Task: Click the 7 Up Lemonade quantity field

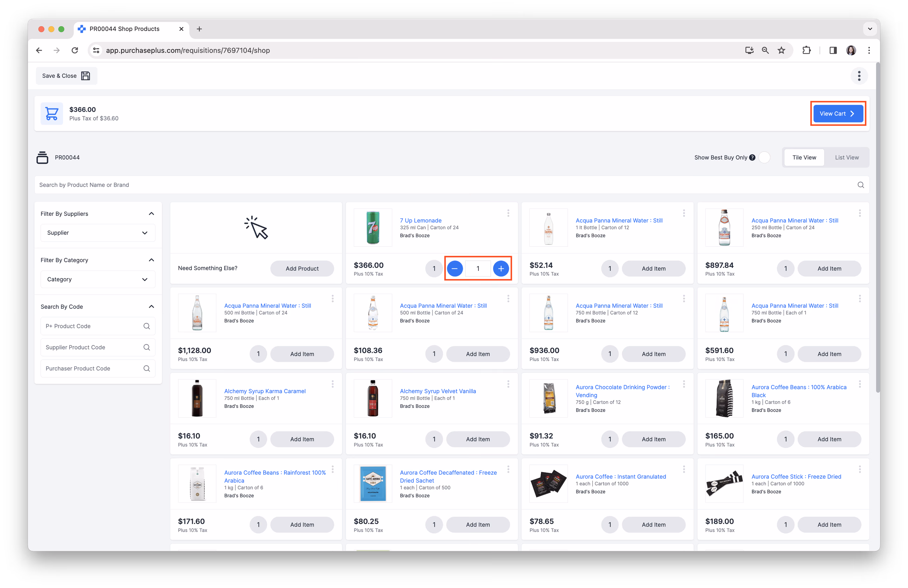Action: [x=478, y=269]
